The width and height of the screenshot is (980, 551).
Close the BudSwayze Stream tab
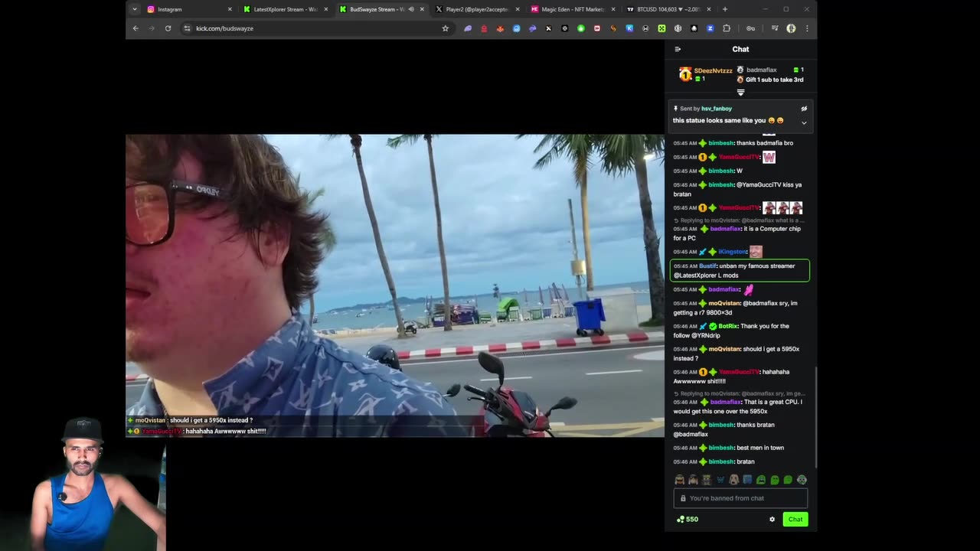click(422, 9)
